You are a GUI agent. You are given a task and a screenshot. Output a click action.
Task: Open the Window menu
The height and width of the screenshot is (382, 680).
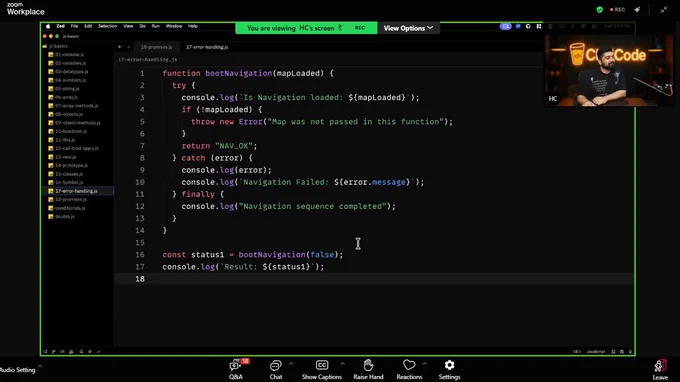(174, 26)
